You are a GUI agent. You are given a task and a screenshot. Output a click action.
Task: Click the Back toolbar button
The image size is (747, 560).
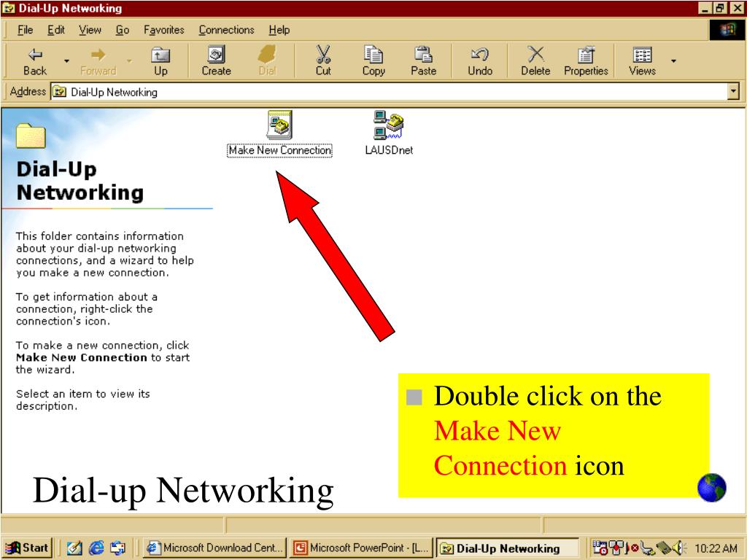[34, 61]
